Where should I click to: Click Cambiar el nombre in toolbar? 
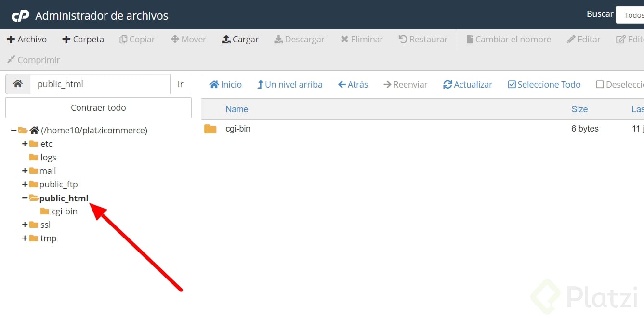point(509,40)
